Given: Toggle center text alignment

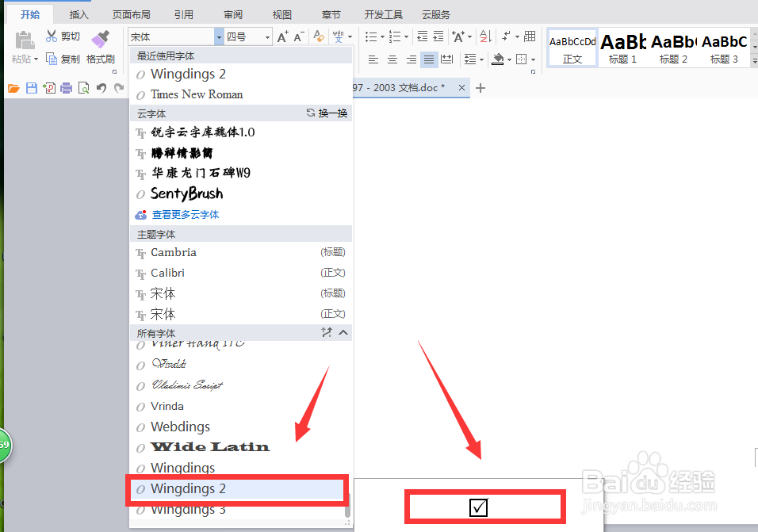Looking at the screenshot, I should [x=391, y=59].
